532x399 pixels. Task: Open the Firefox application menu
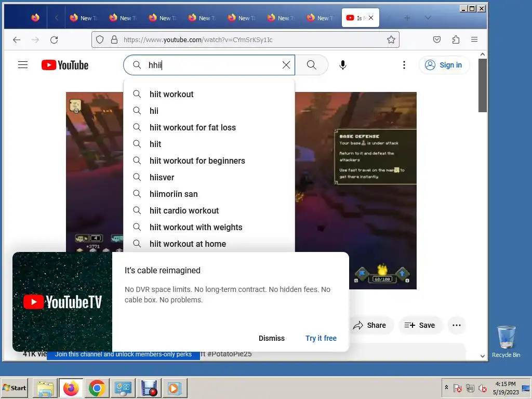click(x=474, y=39)
